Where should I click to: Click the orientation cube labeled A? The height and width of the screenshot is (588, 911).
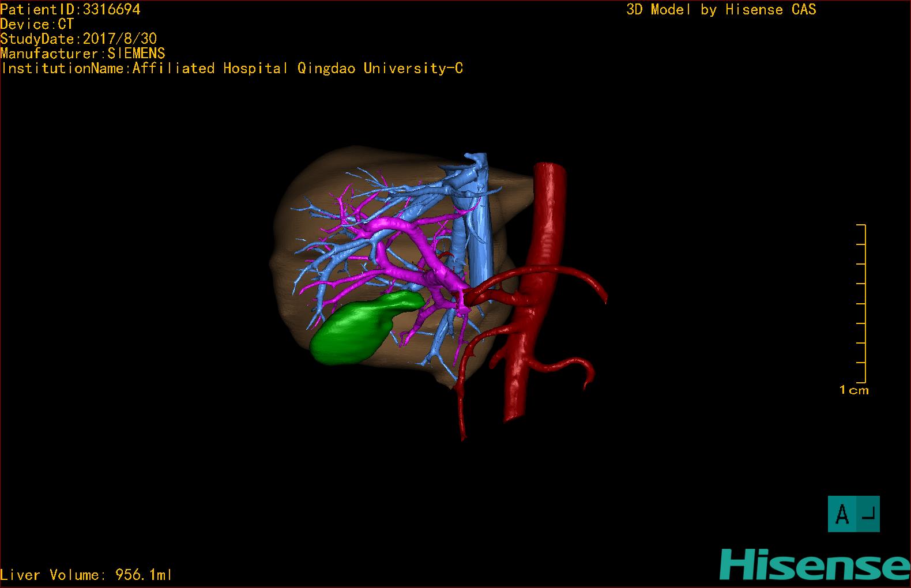coord(854,514)
